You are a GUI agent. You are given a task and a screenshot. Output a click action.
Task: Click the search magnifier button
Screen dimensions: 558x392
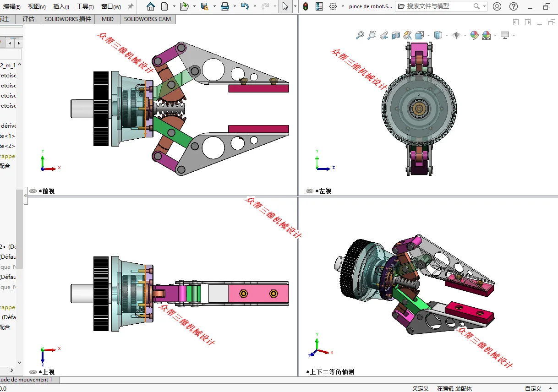477,6
